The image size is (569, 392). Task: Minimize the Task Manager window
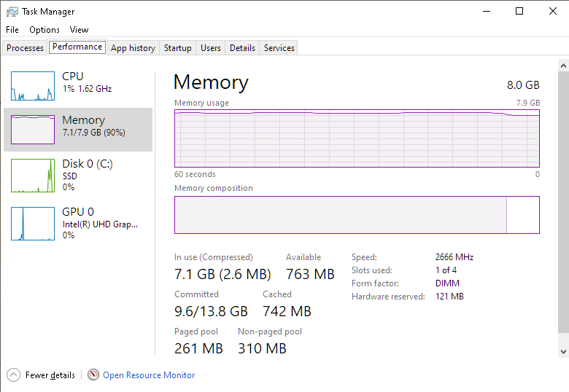(487, 11)
